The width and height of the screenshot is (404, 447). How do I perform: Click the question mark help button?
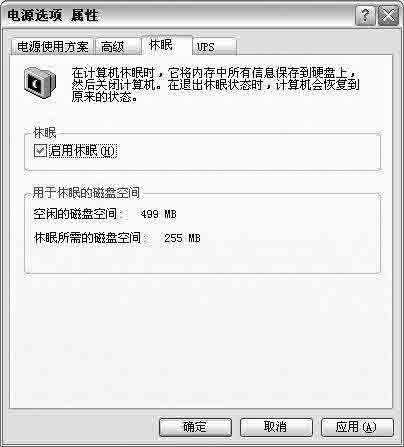click(365, 15)
